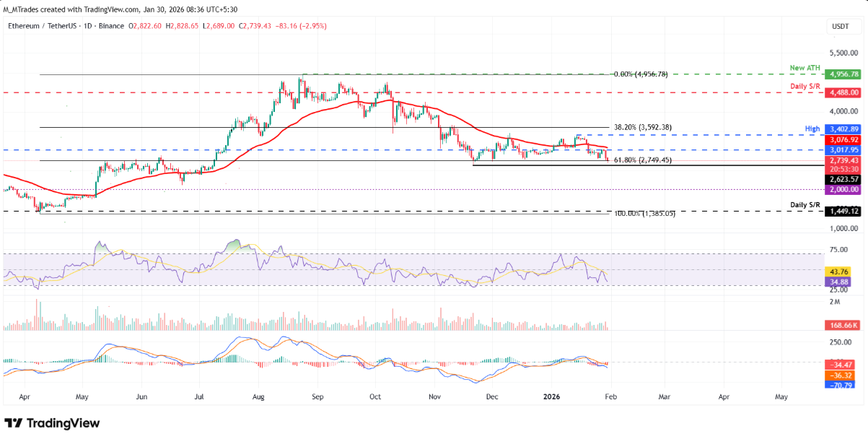868x439 pixels.
Task: Click the blue High text label
Action: pyautogui.click(x=813, y=129)
